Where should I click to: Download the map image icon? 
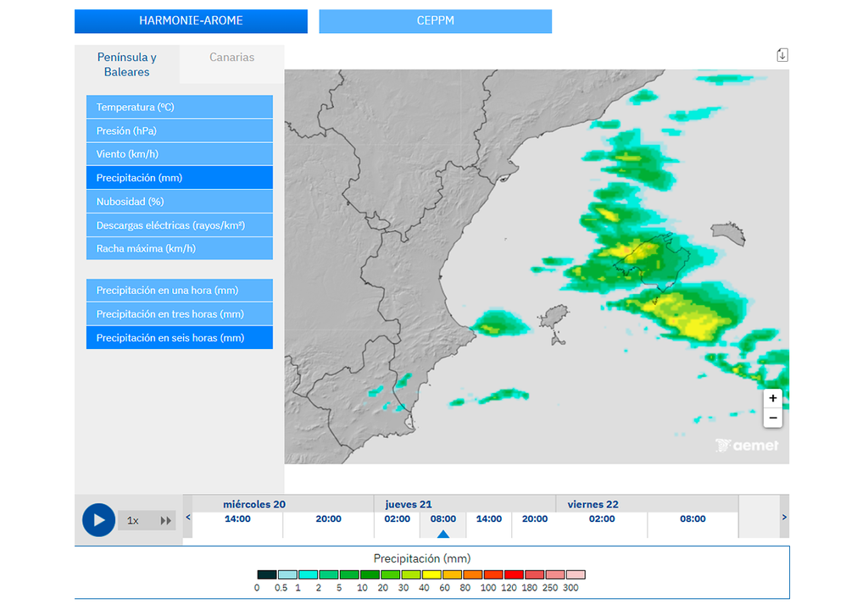point(782,55)
